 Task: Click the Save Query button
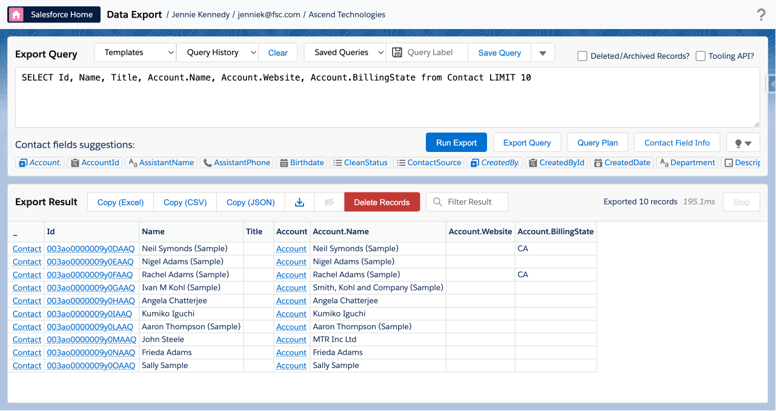point(499,52)
